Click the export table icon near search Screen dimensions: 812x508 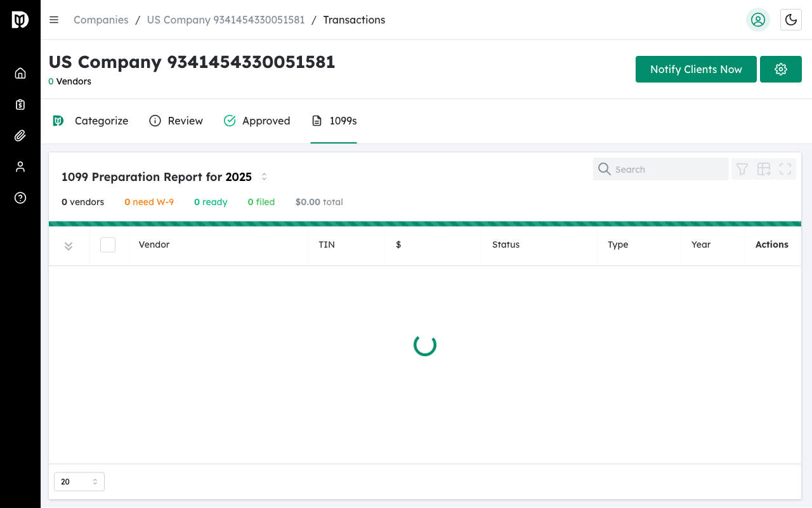[764, 169]
